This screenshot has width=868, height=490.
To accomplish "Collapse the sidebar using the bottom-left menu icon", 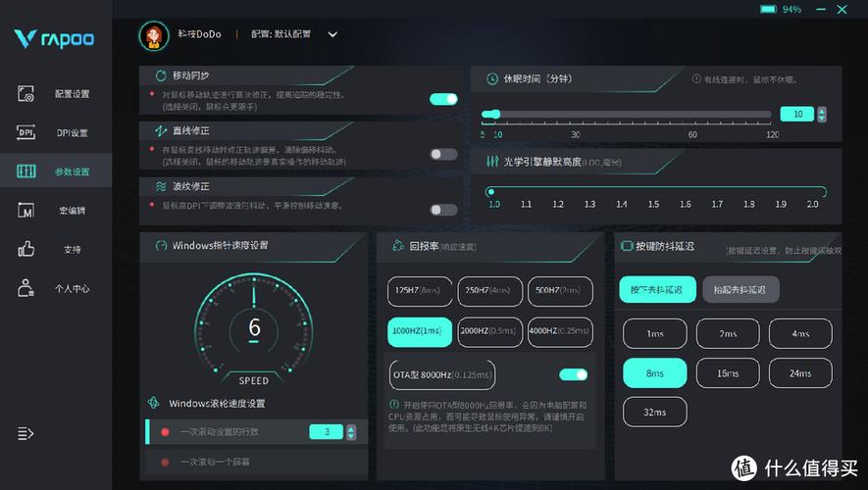I will point(26,433).
